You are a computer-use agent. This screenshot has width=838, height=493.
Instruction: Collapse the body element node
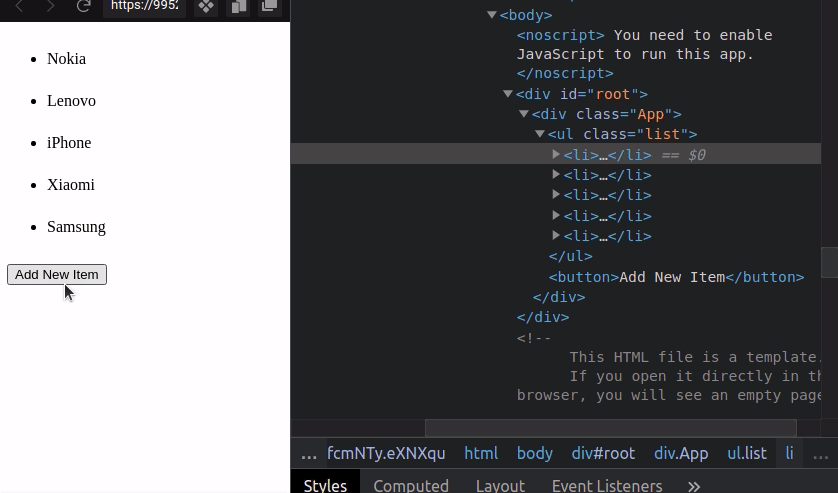point(492,15)
